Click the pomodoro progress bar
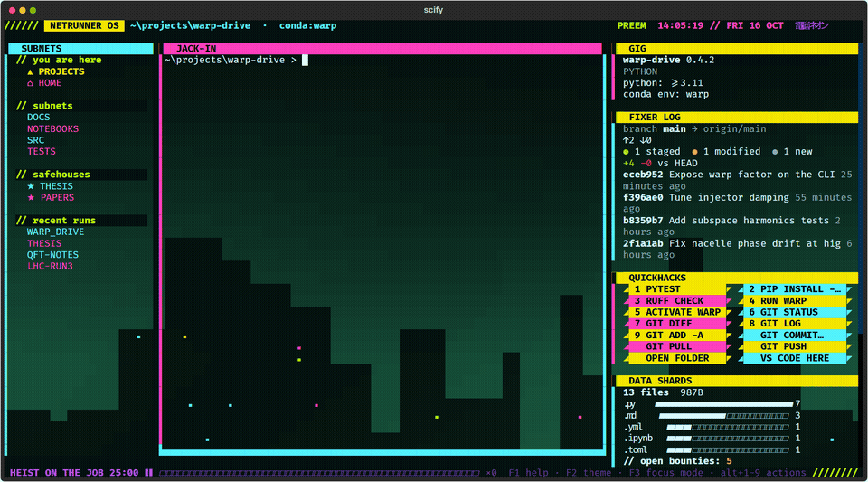This screenshot has height=482, width=868. coord(319,473)
